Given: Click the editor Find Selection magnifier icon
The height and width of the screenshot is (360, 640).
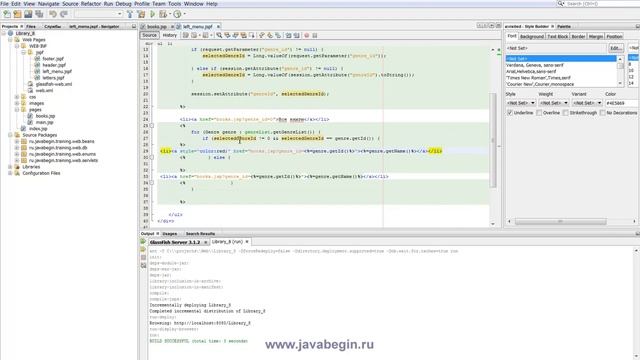Looking at the screenshot, I should (x=219, y=36).
